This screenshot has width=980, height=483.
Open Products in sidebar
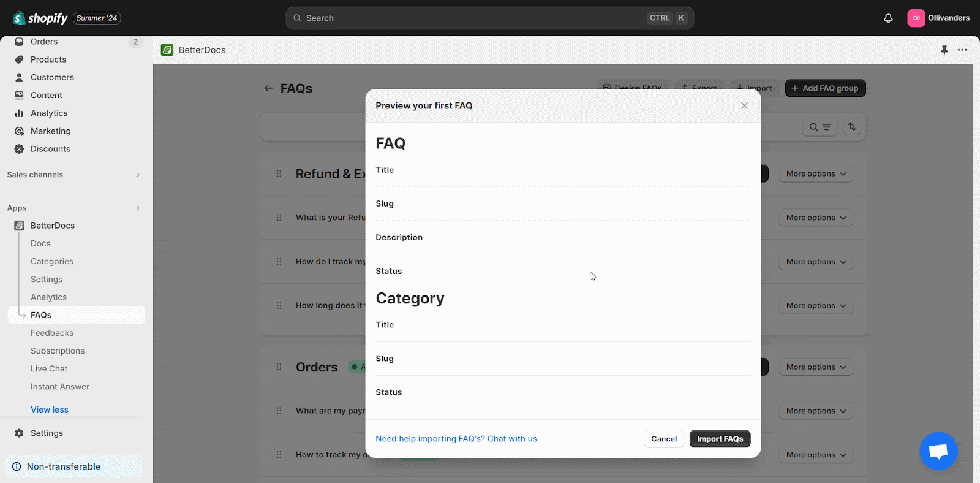[48, 59]
